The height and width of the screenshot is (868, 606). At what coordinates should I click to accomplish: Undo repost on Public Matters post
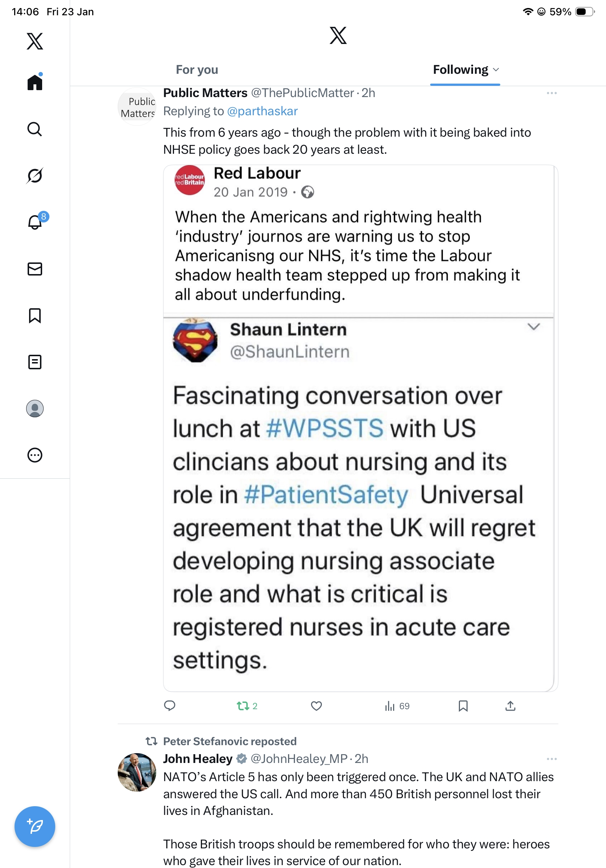(243, 706)
